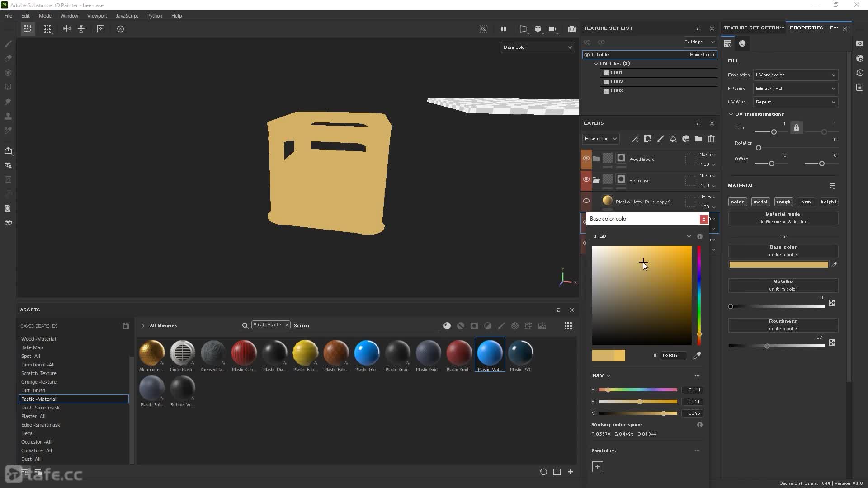Toggle visibility of Plastic Matte Pure copy 2
Viewport: 868px width, 488px height.
pyautogui.click(x=586, y=201)
